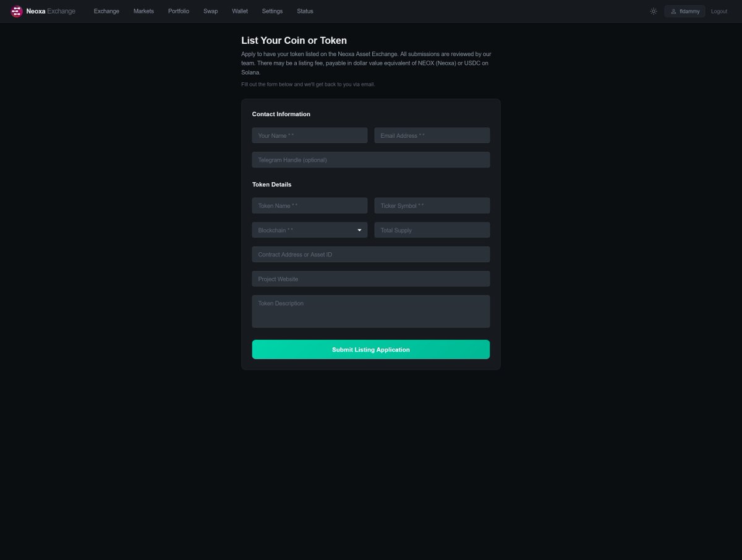742x560 pixels.
Task: Open the Wallet page
Action: [x=240, y=11]
